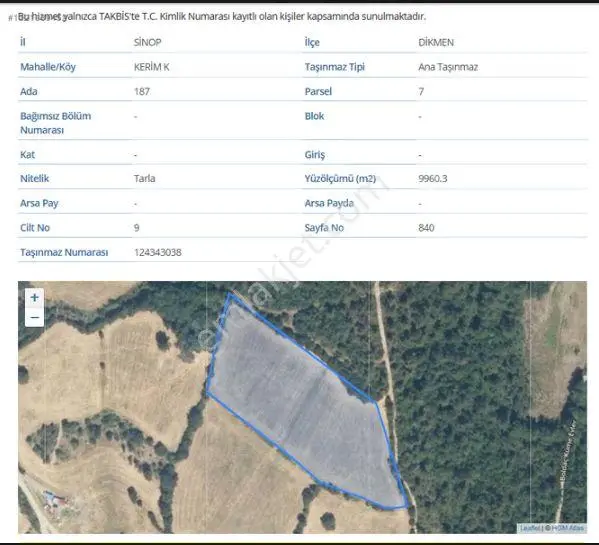
Task: Click the Nitelik value Tarla
Action: 144,178
